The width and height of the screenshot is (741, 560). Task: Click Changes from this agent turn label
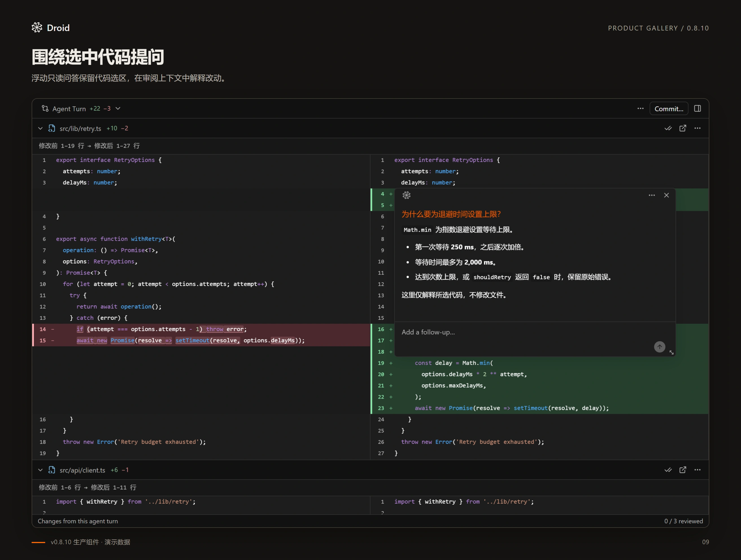(78, 521)
